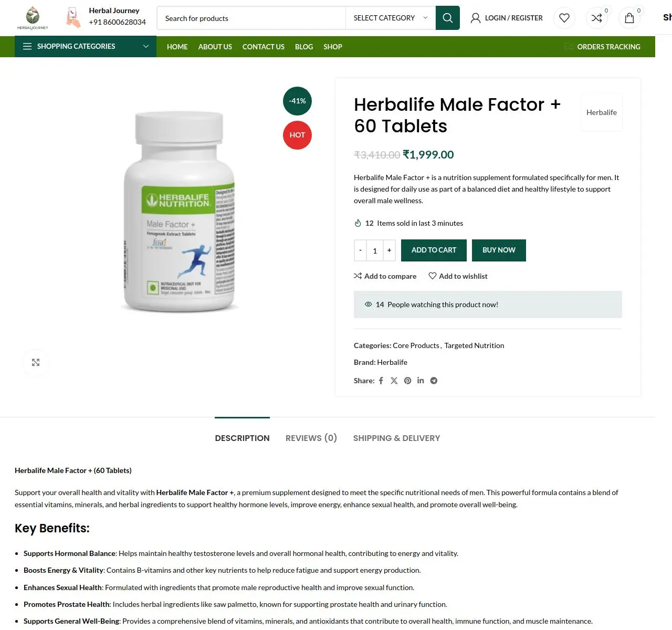Image resolution: width=672 pixels, height=630 pixels.
Task: Open the Select Category dropdown
Action: click(x=391, y=18)
